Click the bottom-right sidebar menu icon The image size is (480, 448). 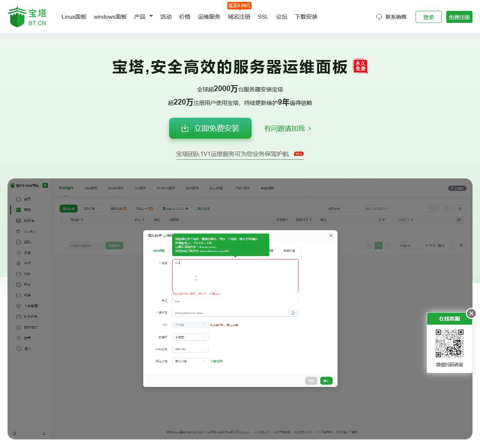44,433
